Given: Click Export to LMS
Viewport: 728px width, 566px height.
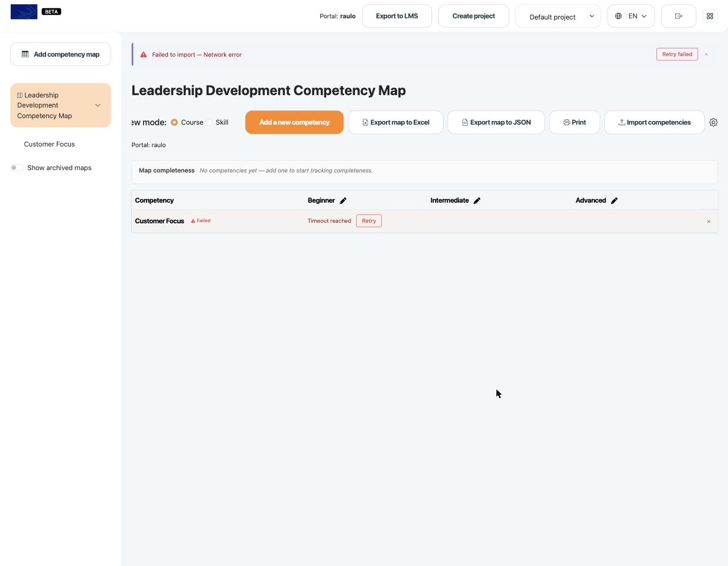Looking at the screenshot, I should 397,16.
